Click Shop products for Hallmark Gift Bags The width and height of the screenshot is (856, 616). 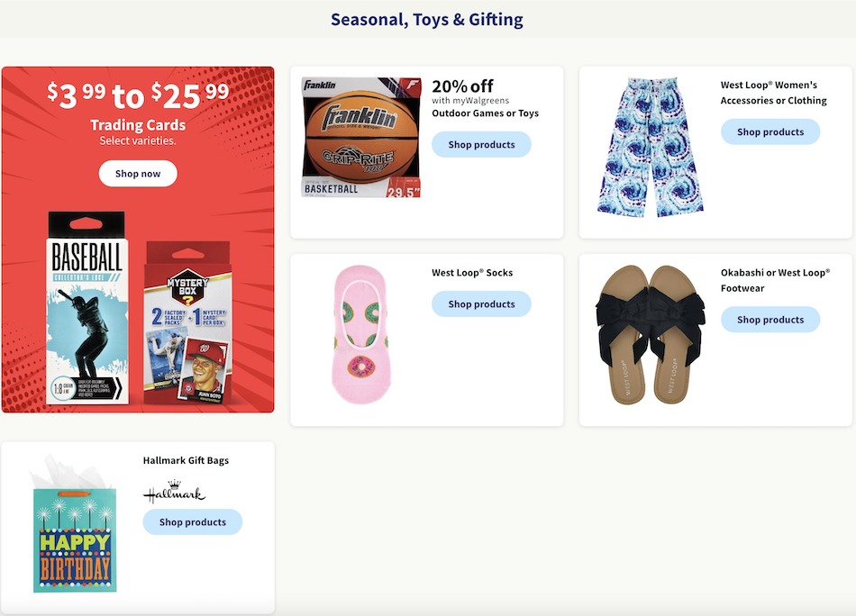[192, 522]
